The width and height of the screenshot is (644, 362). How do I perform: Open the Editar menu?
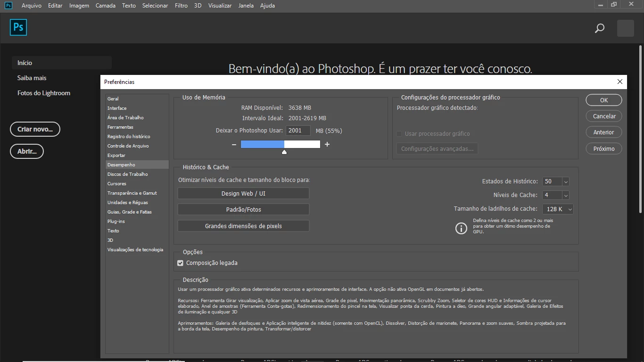[x=55, y=6]
